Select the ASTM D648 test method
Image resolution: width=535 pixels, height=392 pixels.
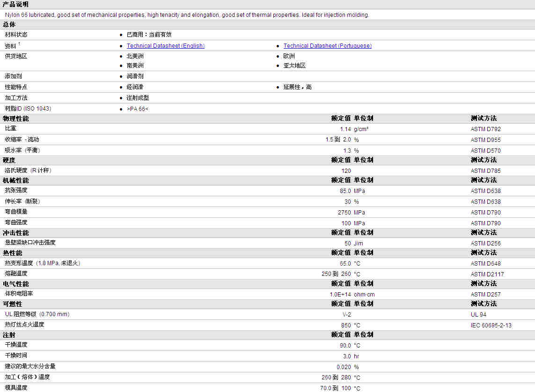click(x=486, y=264)
